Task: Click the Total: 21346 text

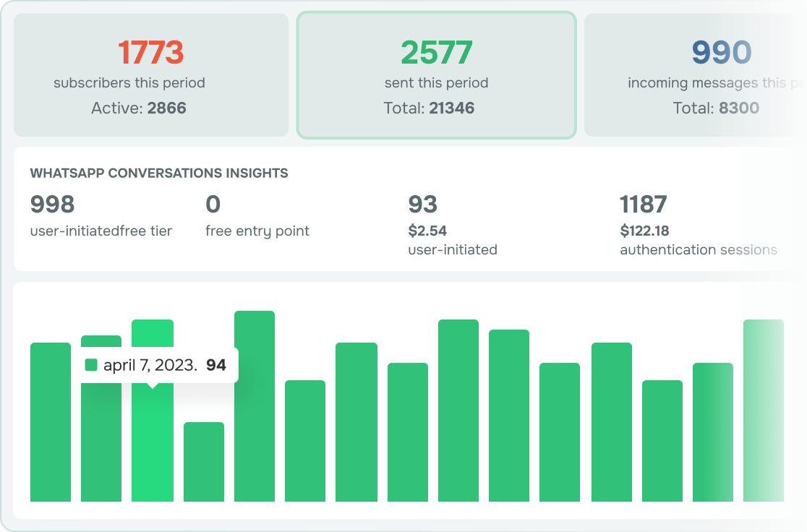Action: (x=429, y=108)
